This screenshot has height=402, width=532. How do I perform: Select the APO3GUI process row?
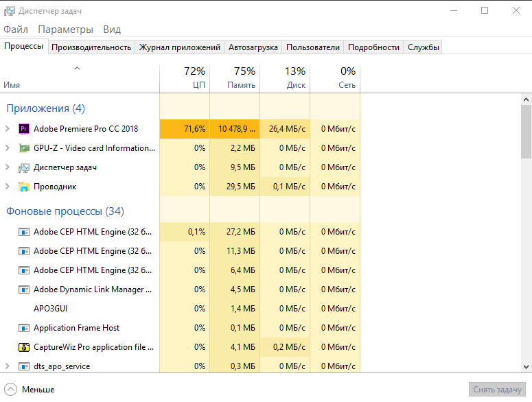(180, 309)
